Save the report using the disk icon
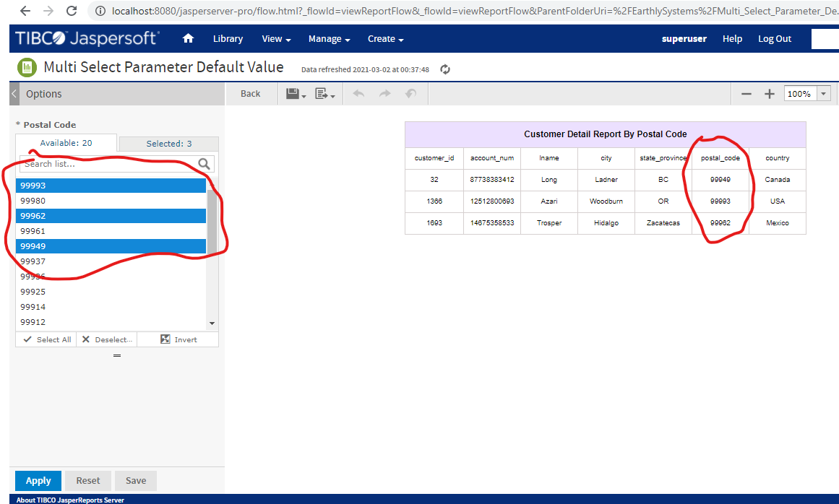This screenshot has height=504, width=839. pos(294,93)
